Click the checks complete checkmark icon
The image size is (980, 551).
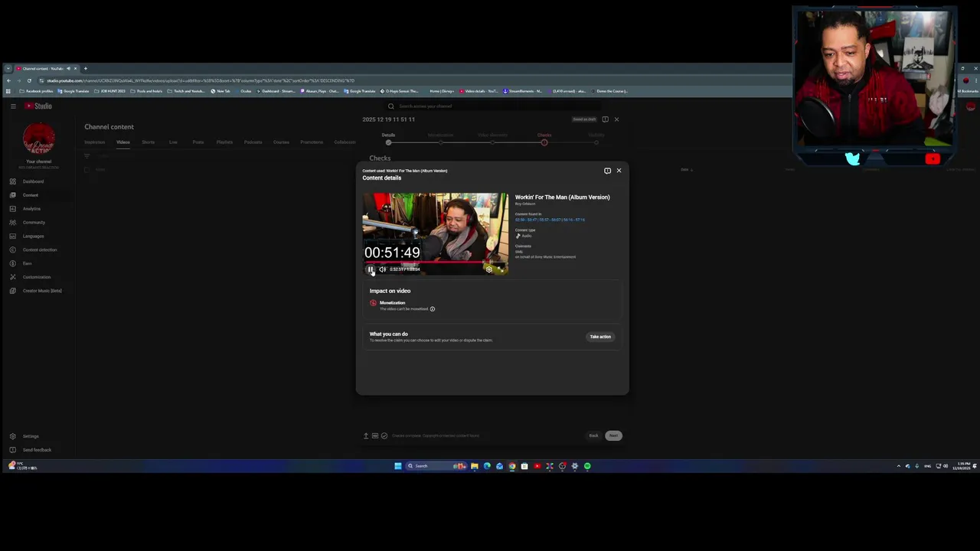384,435
